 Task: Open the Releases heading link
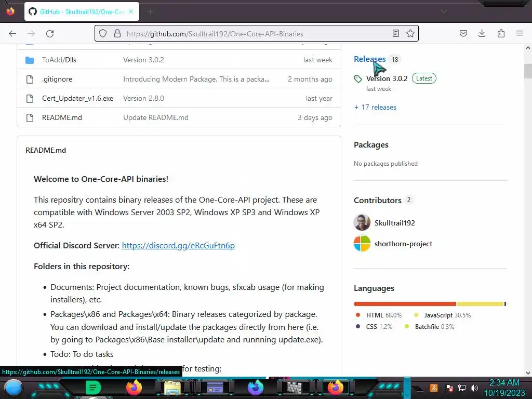click(x=370, y=59)
